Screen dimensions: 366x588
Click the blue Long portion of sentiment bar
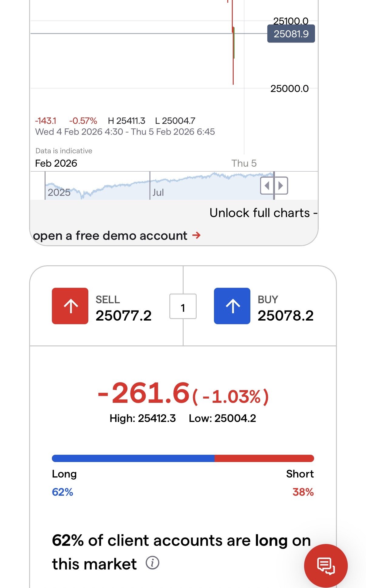pyautogui.click(x=133, y=458)
